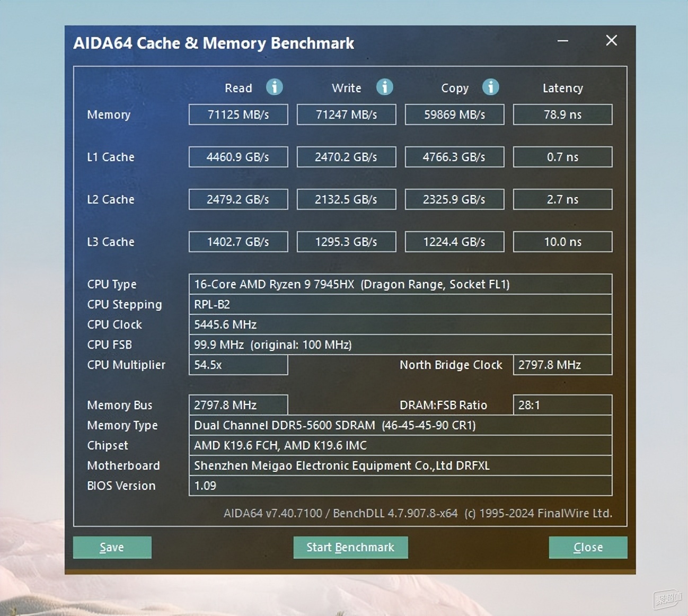The width and height of the screenshot is (688, 616).
Task: Click CPU Clock field 5445.6 MHz
Action: pos(401,324)
